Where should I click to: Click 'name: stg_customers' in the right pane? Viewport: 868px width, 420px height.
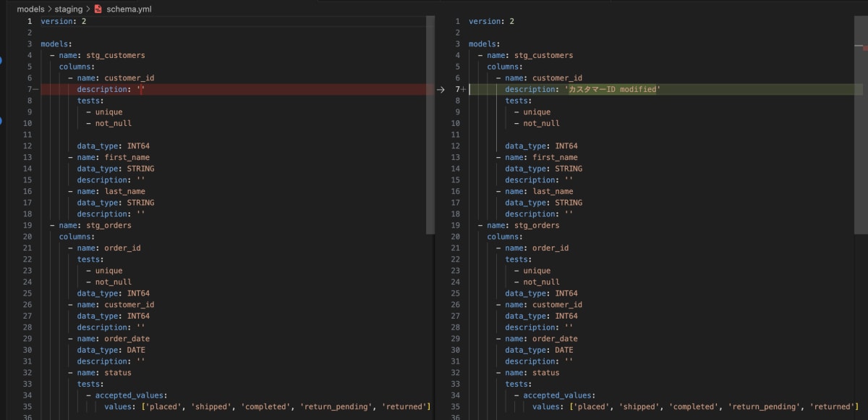tap(530, 56)
